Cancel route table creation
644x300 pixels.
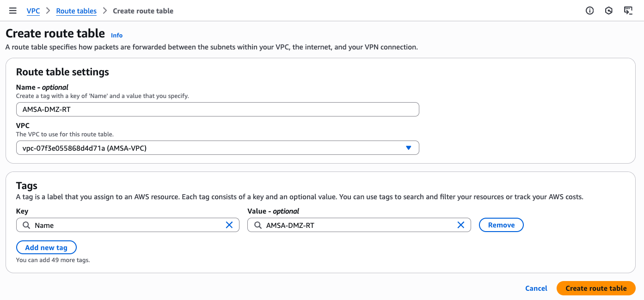pos(536,288)
